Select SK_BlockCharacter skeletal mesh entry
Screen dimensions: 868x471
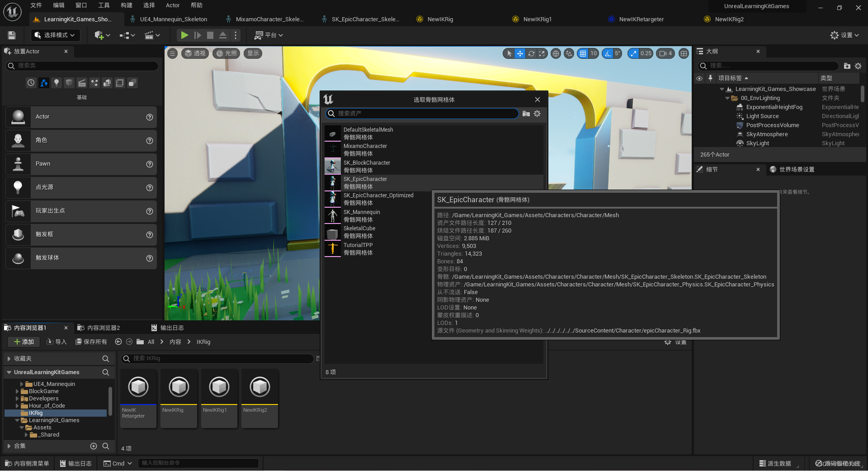point(434,167)
